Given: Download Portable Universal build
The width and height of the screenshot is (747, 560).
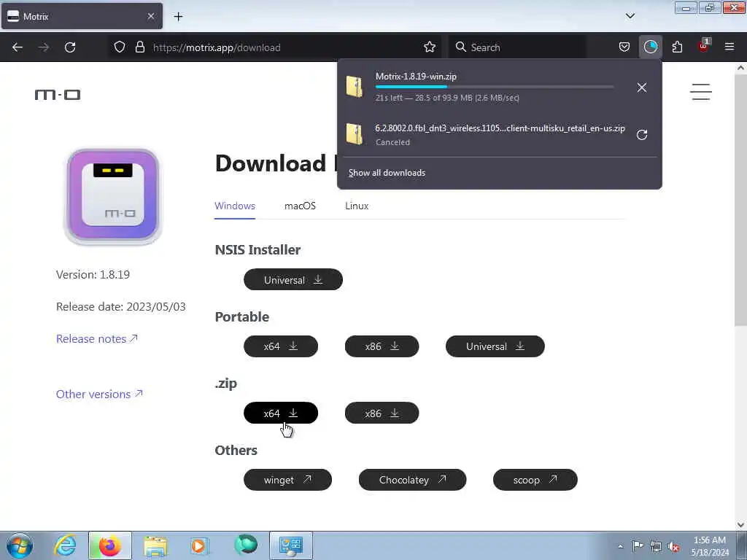Looking at the screenshot, I should (x=495, y=346).
